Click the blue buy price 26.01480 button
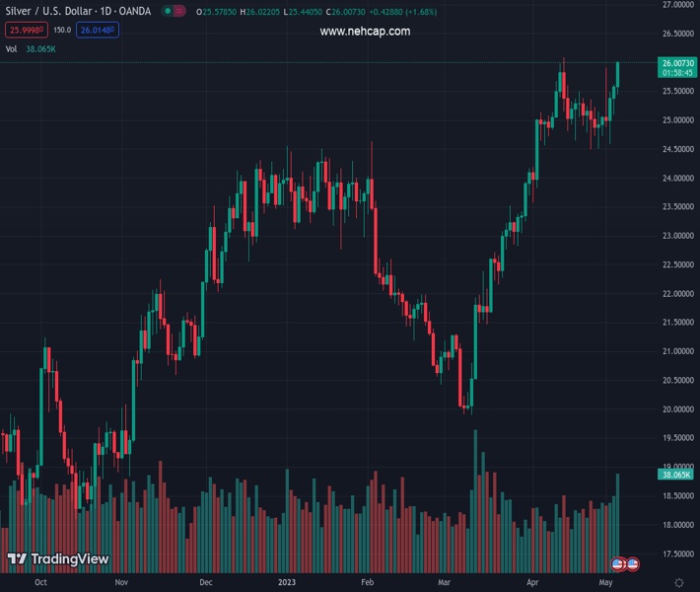The height and width of the screenshot is (592, 700). tap(99, 31)
